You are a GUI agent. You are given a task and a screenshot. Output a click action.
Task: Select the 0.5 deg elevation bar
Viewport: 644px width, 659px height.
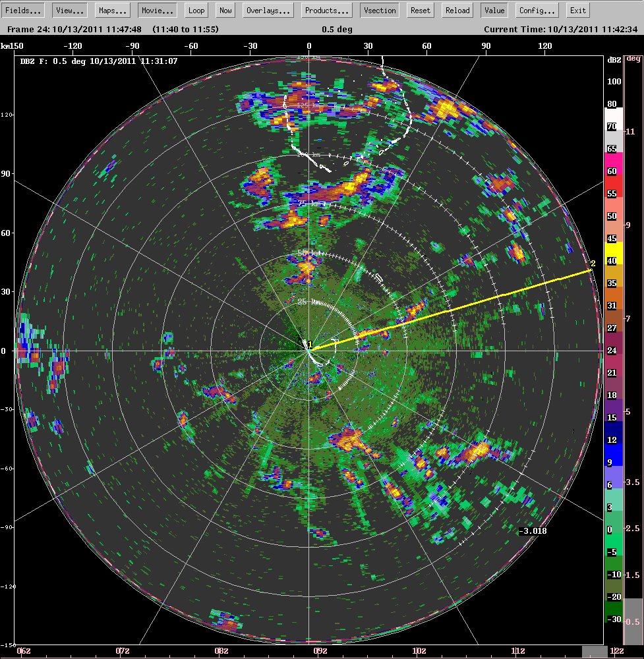633,621
